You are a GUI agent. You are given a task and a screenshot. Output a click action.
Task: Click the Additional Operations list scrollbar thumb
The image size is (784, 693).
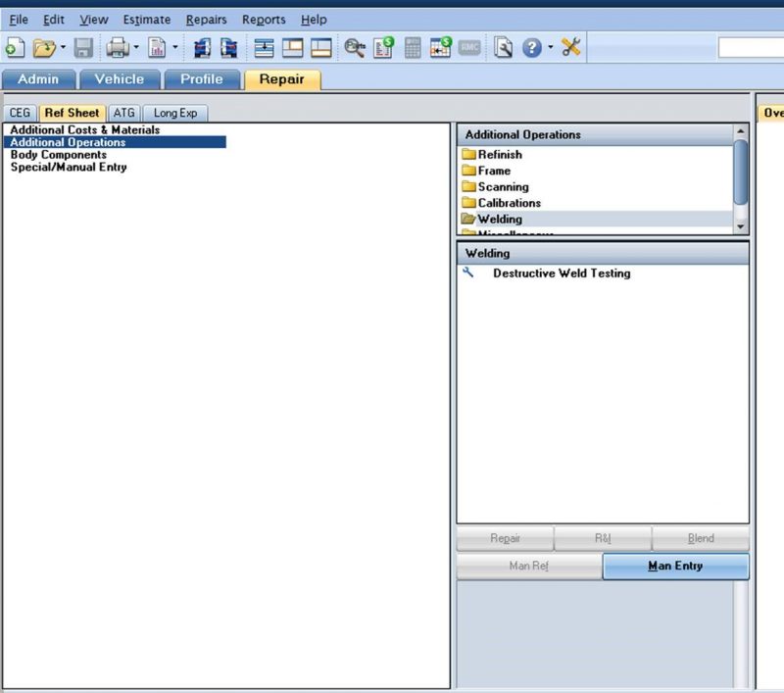point(741,172)
